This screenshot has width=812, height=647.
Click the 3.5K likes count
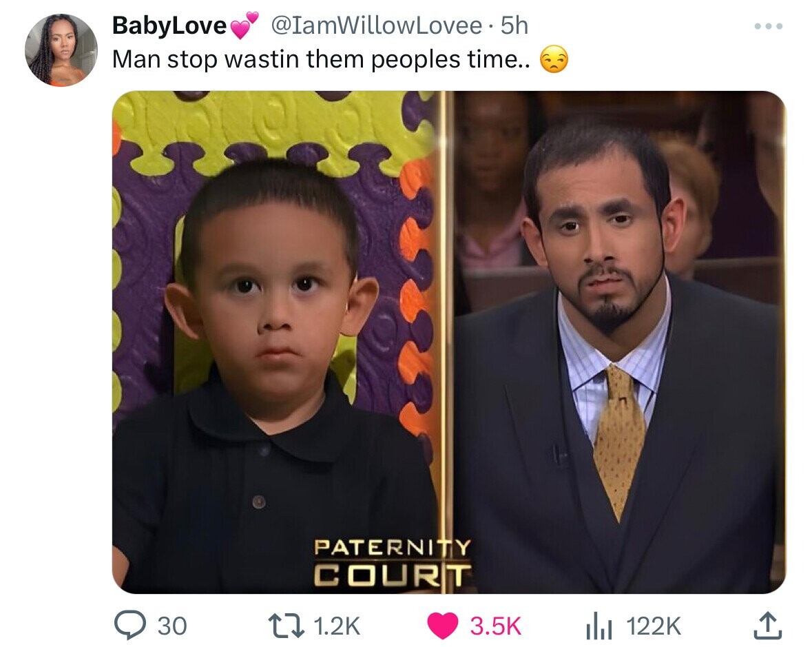click(x=495, y=626)
